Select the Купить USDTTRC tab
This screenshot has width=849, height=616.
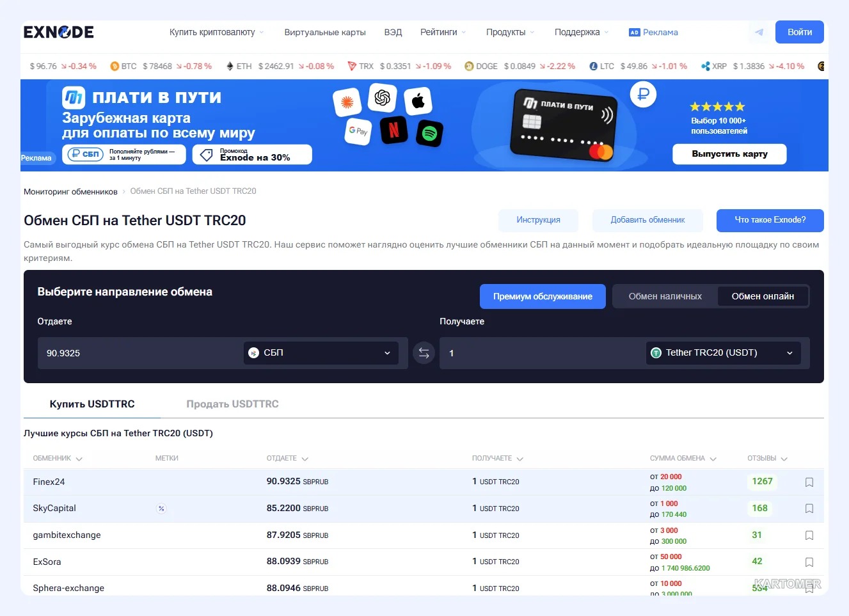[92, 404]
